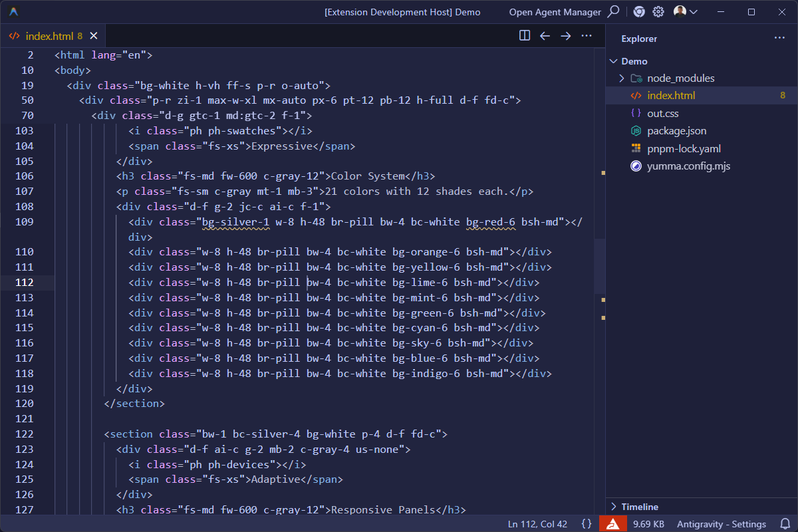This screenshot has width=798, height=532.
Task: Select the index.html editor tab
Action: (x=48, y=36)
